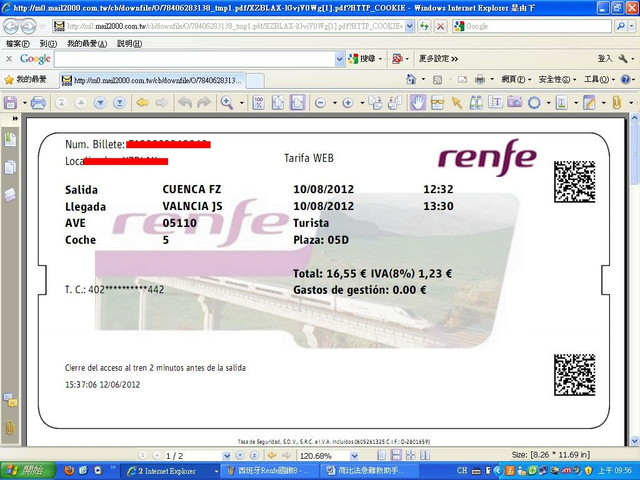Viewport: 640px width, 480px height.
Task: Open the 說明(H) menu
Action: (x=129, y=44)
